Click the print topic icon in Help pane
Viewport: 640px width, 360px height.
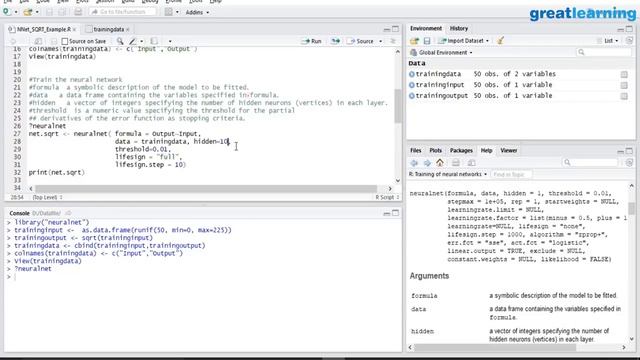tap(456, 163)
